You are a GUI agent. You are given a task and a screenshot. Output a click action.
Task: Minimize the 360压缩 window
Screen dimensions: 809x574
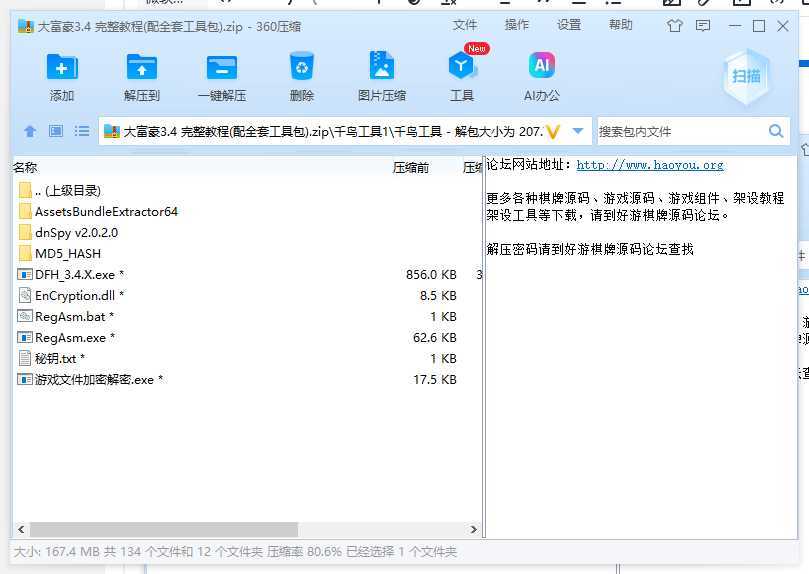(x=735, y=26)
